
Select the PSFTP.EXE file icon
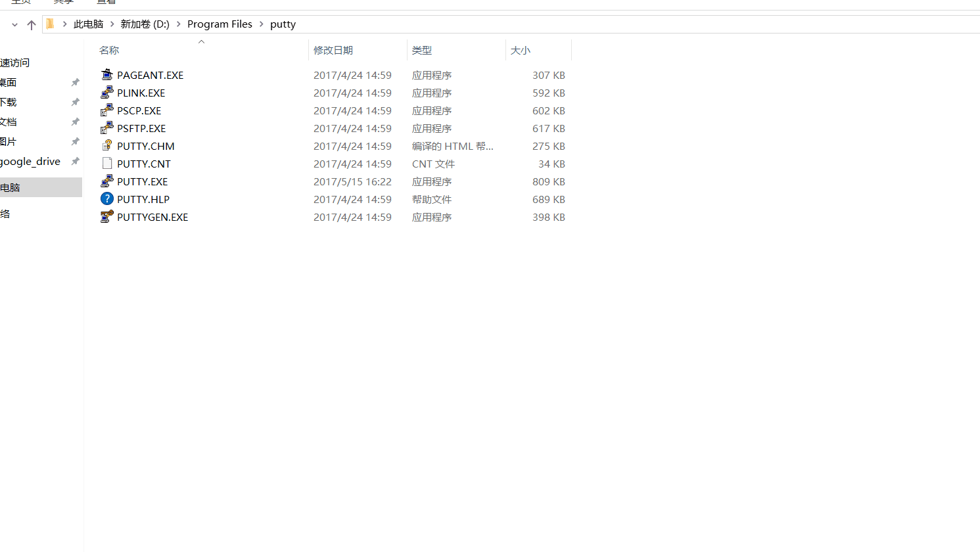pos(107,127)
